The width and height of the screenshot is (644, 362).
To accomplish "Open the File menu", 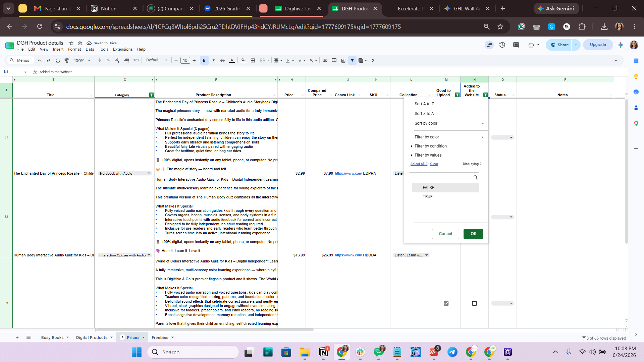I will coord(20,49).
